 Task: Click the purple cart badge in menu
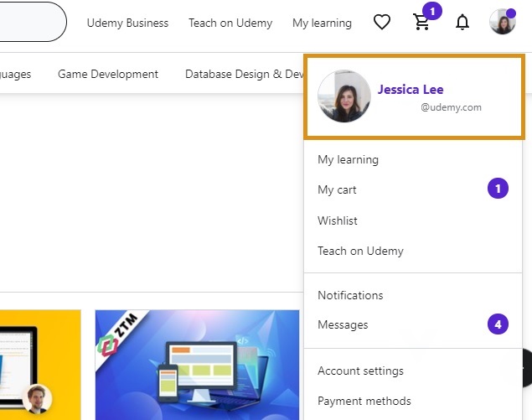498,189
